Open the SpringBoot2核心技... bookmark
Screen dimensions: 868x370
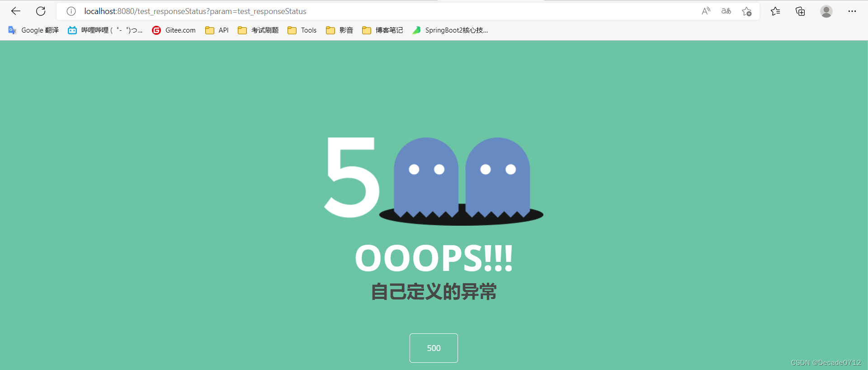(450, 30)
